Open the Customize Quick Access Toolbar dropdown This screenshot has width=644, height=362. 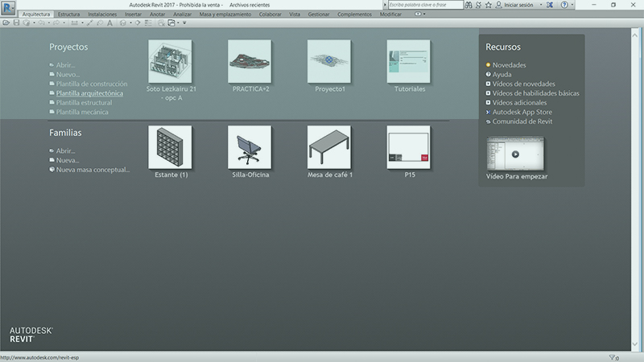click(x=184, y=23)
